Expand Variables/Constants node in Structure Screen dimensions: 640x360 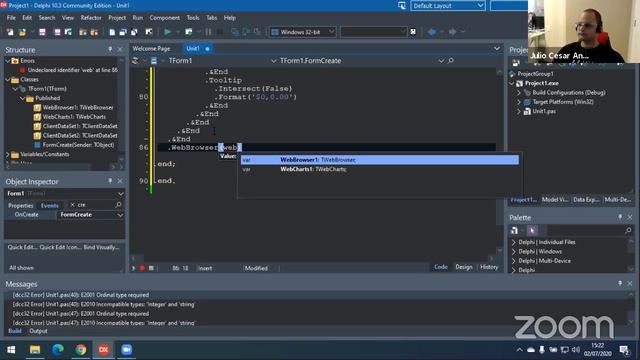click(x=8, y=154)
